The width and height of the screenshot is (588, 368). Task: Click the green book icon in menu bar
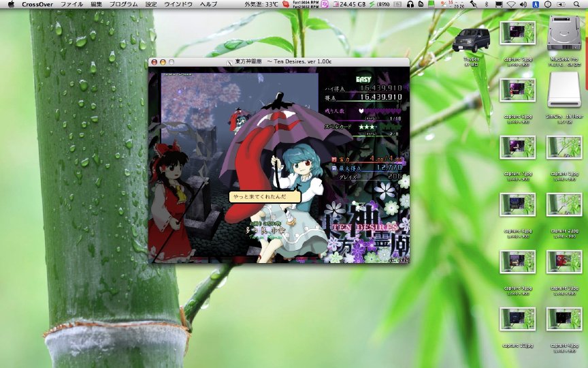click(431, 4)
